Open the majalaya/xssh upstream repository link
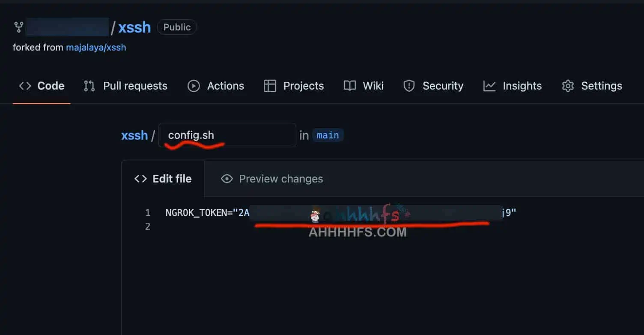Image resolution: width=644 pixels, height=335 pixels. [x=96, y=48]
